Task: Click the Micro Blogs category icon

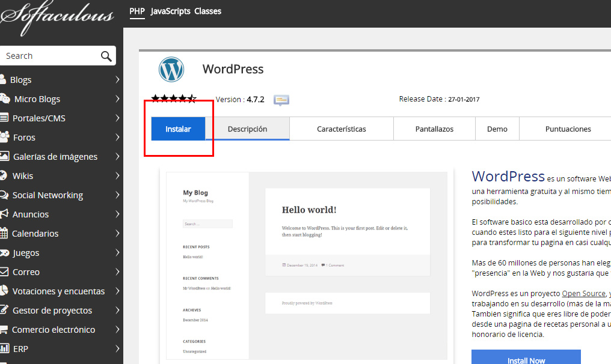Action: click(5, 99)
